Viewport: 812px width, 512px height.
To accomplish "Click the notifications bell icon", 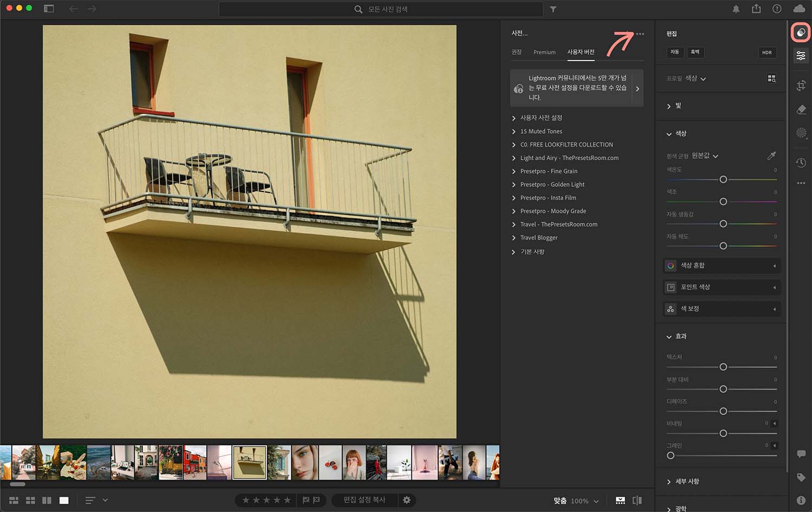I will click(736, 9).
